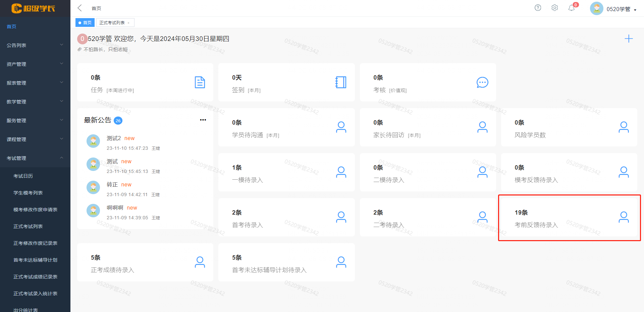
Task: Click the help question mark icon
Action: point(538,8)
